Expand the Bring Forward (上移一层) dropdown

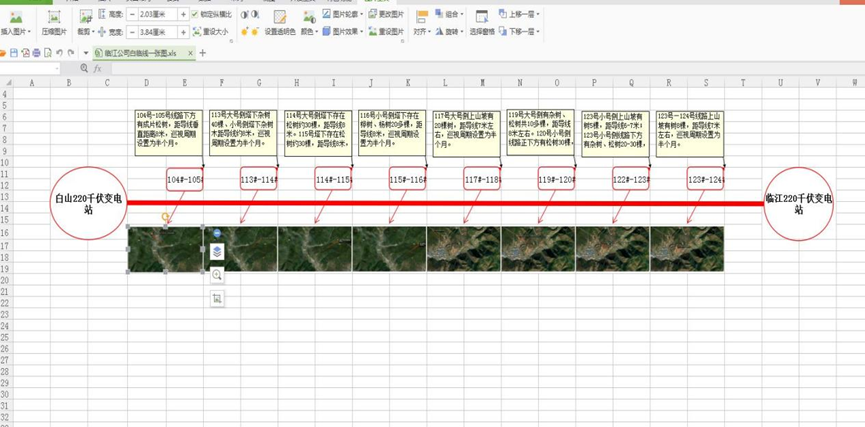(538, 15)
